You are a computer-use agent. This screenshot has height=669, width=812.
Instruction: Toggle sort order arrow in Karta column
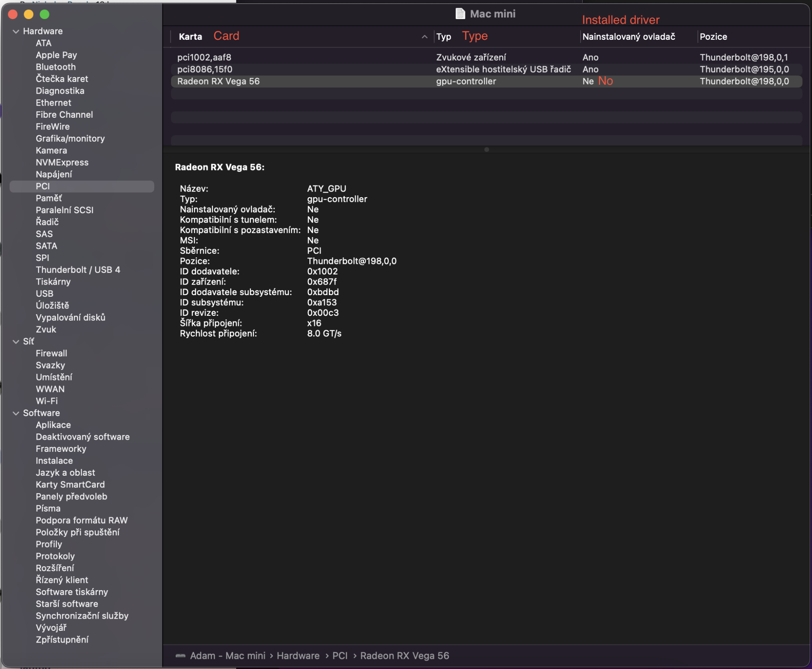tap(424, 37)
